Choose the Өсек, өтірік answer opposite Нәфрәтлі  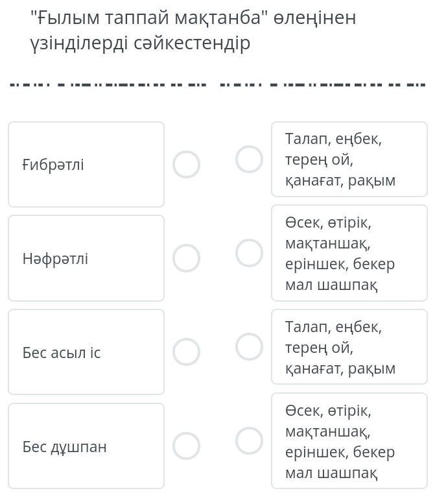click(x=349, y=253)
